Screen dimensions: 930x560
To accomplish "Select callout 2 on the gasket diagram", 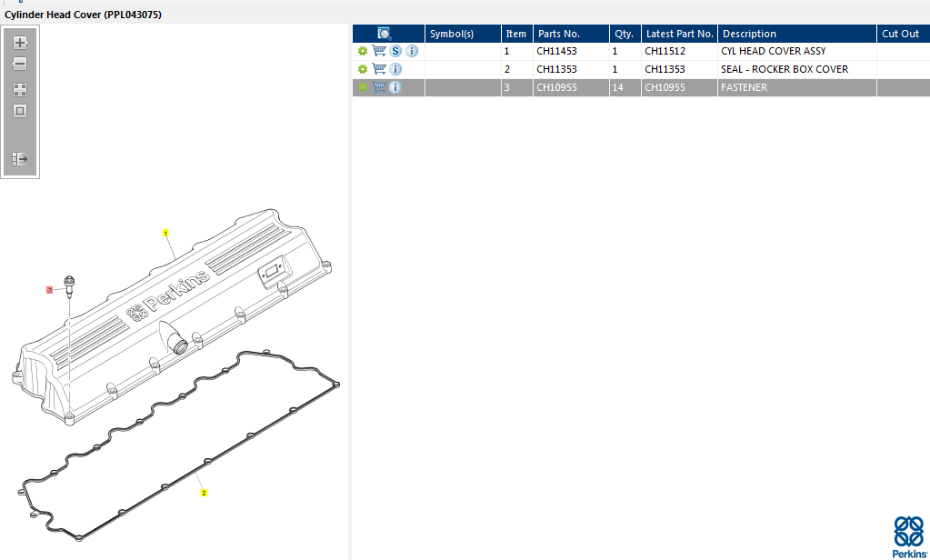I will tap(204, 493).
